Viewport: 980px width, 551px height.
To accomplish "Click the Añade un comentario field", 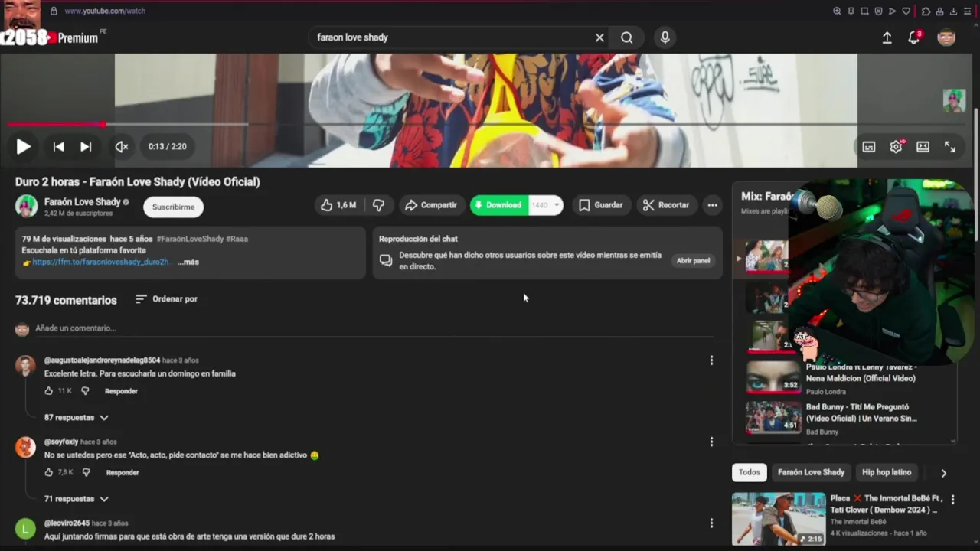I will (x=374, y=328).
